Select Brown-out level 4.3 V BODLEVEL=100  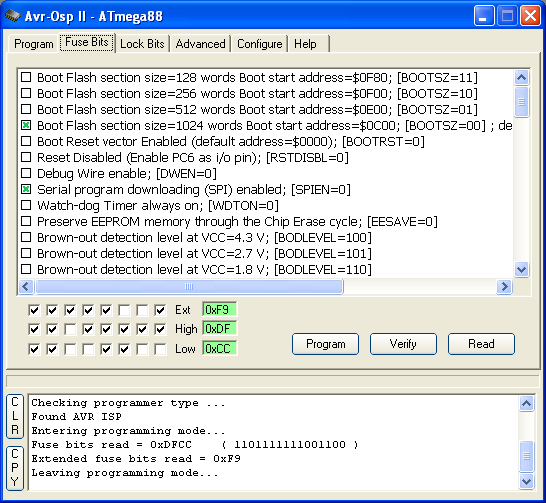pyautogui.click(x=26, y=237)
